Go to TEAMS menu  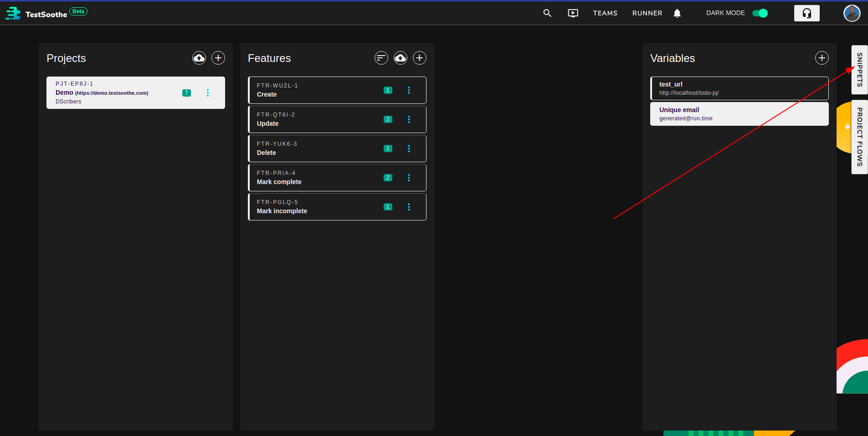(x=605, y=13)
